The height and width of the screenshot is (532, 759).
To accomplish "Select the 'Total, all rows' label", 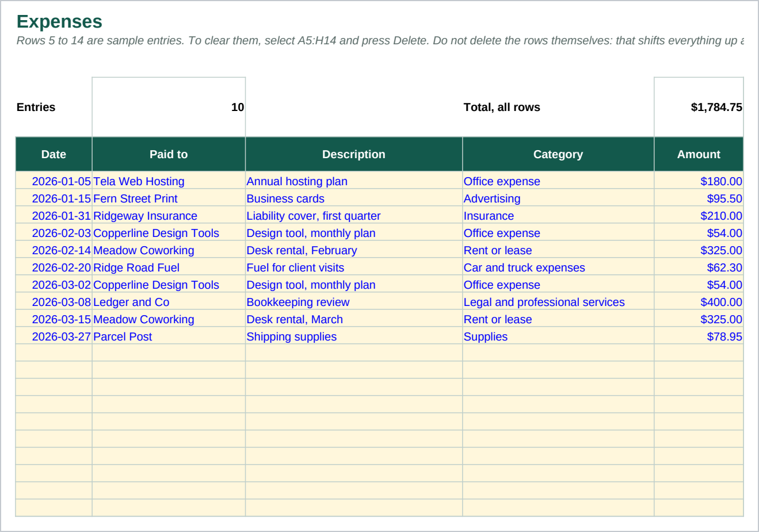I will (558, 107).
